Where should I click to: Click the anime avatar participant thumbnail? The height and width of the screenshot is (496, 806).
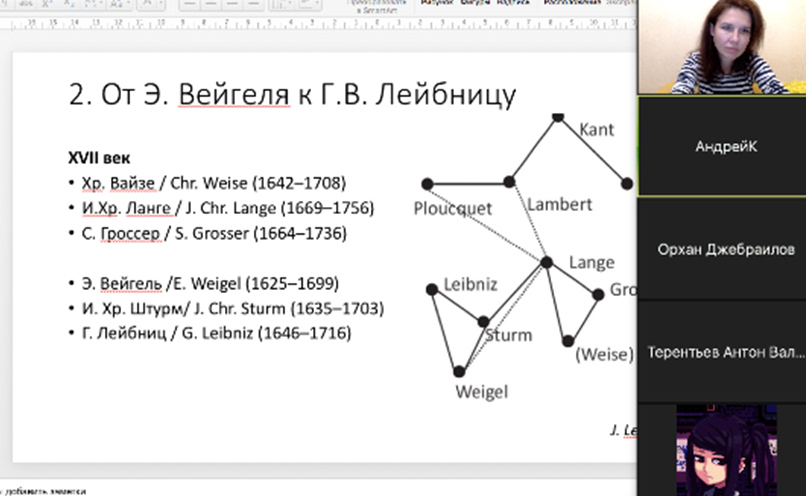coord(721,450)
